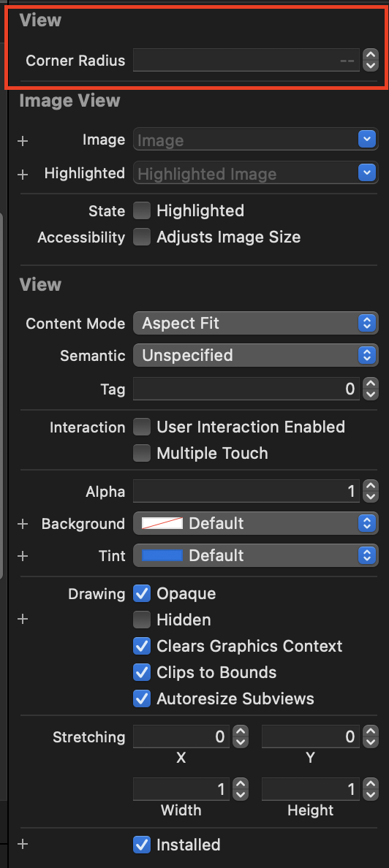Open the Background Default color selector
389x868 pixels.
point(255,523)
